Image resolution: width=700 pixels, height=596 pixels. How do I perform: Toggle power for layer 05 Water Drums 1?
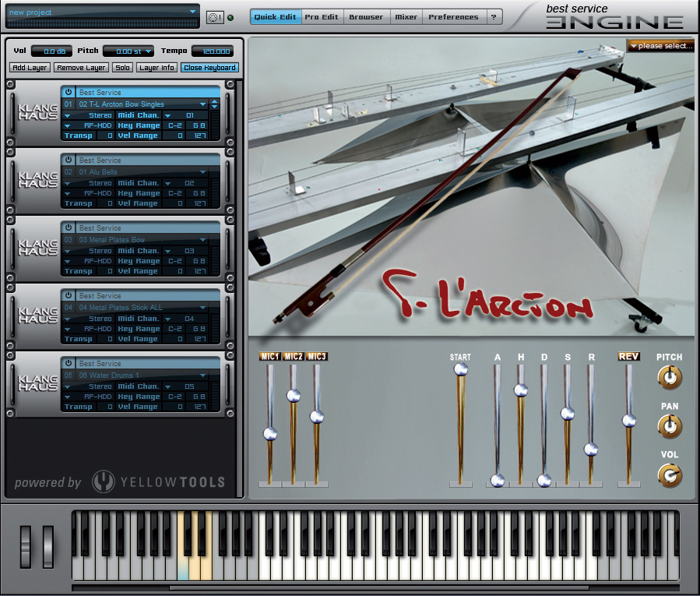tap(69, 363)
